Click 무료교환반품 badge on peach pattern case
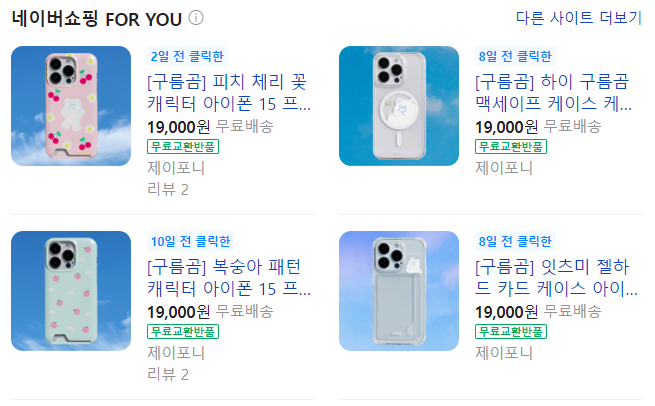 (x=183, y=332)
